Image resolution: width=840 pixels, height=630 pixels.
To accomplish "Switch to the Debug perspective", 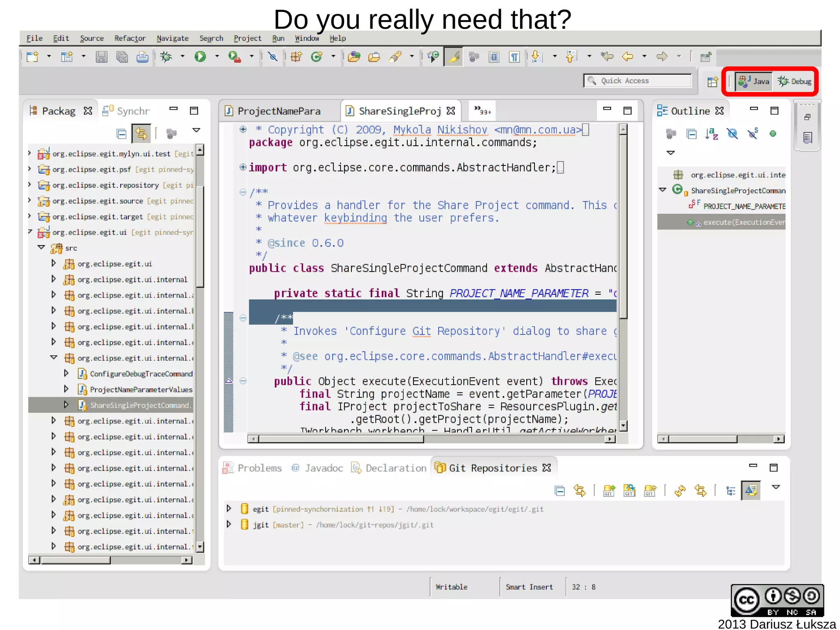I will coord(795,81).
